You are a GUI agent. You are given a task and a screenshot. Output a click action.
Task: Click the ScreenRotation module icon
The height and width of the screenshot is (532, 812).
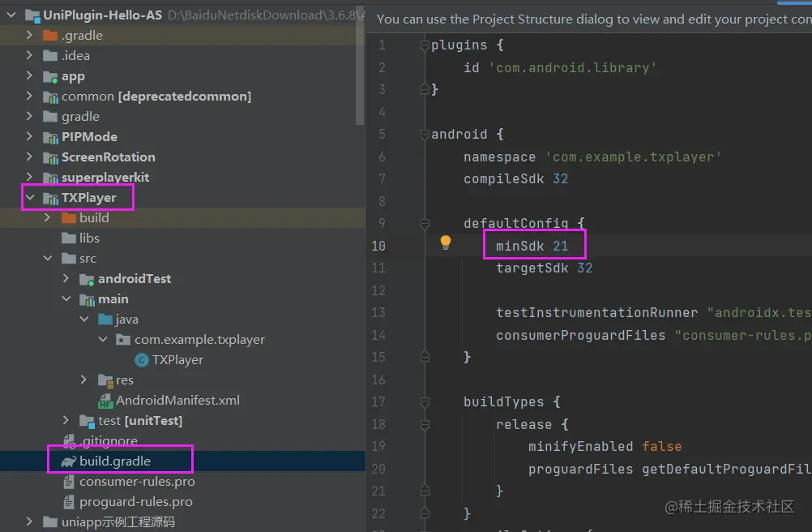50,157
